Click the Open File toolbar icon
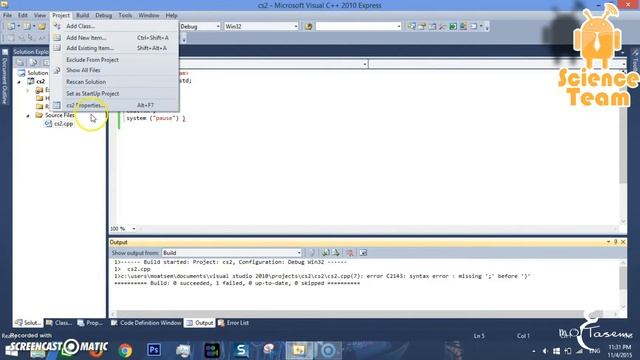The width and height of the screenshot is (640, 360). click(x=42, y=27)
